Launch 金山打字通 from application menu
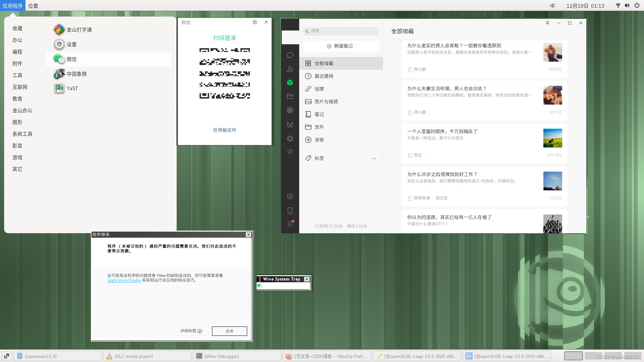The image size is (644, 362). (108, 29)
